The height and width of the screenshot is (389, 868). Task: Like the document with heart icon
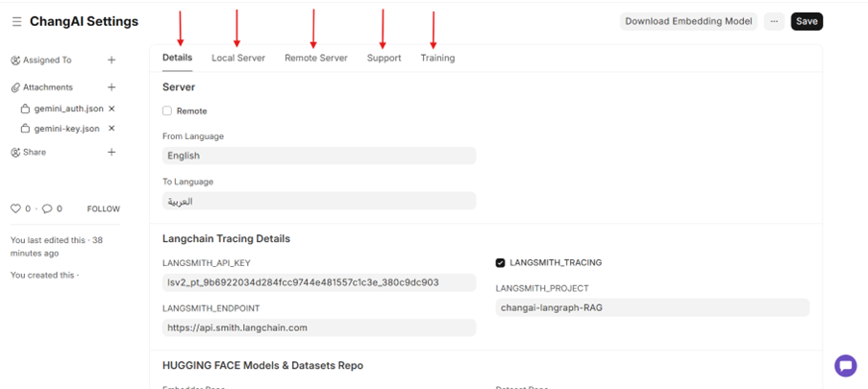(x=15, y=208)
